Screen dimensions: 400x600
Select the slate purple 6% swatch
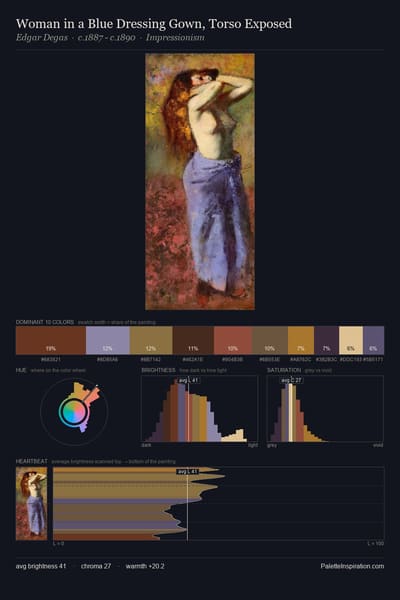pyautogui.click(x=374, y=340)
